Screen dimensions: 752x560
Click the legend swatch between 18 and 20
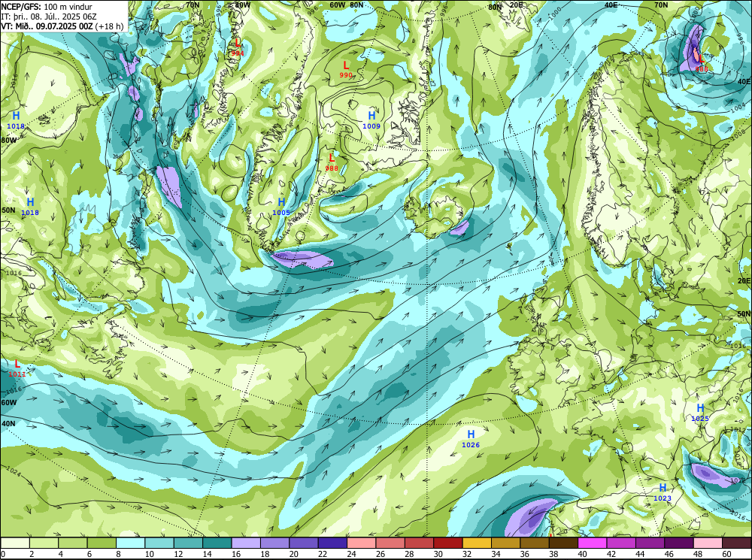(274, 543)
